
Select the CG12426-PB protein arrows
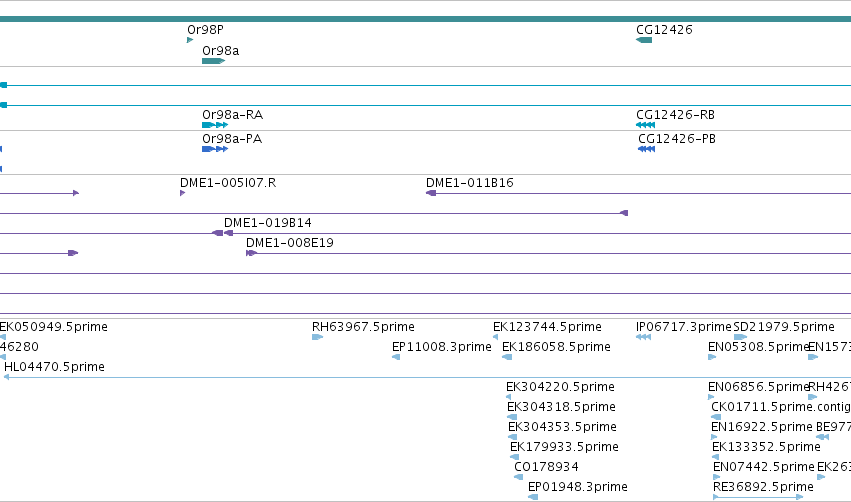[x=646, y=149]
